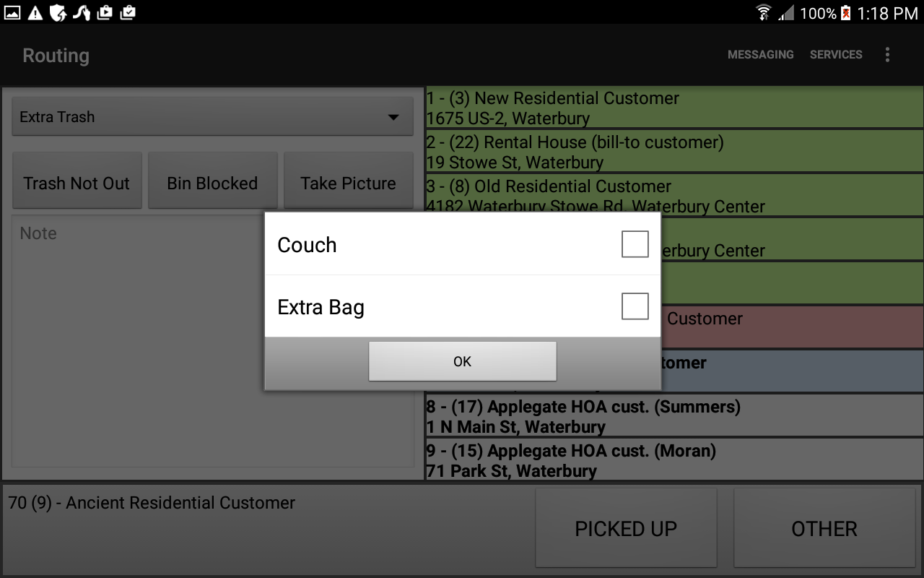Tap the PICKED UP button
The width and height of the screenshot is (924, 578).
coord(626,528)
